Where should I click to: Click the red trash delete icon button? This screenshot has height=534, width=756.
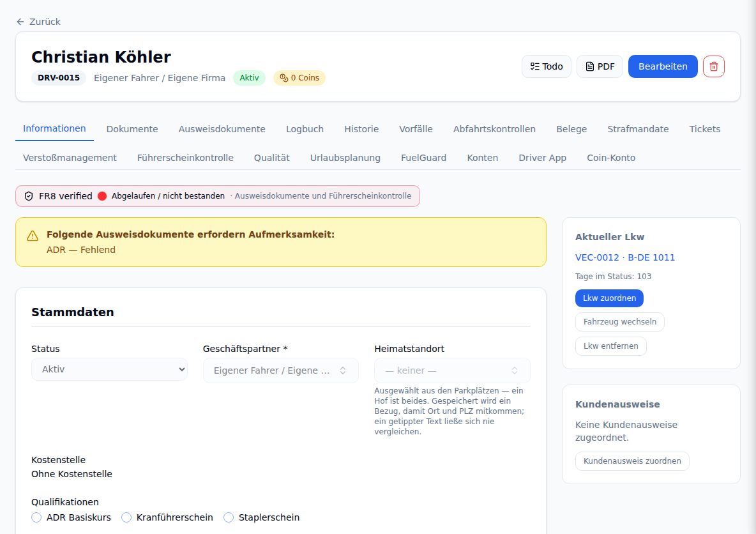(714, 66)
